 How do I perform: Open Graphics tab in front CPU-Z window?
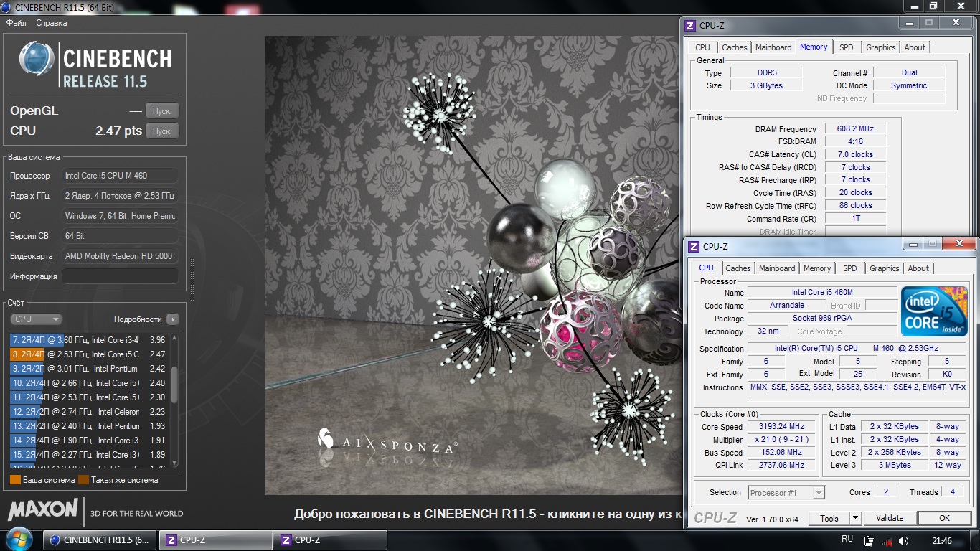884,268
